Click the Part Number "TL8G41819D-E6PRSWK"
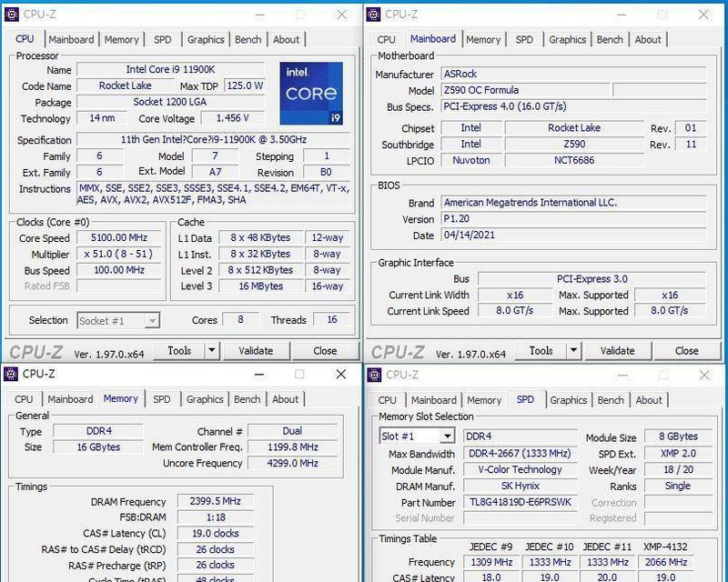Image resolution: width=728 pixels, height=582 pixels. tap(520, 502)
